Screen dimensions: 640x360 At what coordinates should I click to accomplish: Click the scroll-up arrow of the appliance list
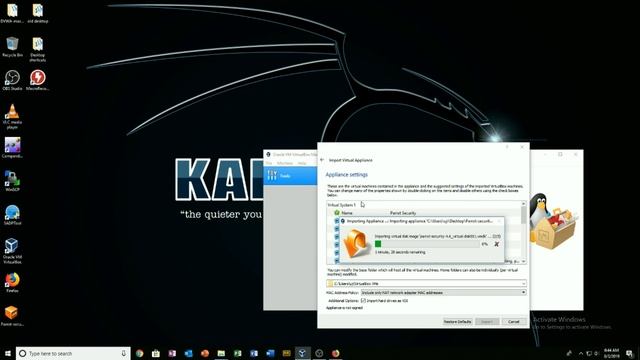pyautogui.click(x=524, y=204)
